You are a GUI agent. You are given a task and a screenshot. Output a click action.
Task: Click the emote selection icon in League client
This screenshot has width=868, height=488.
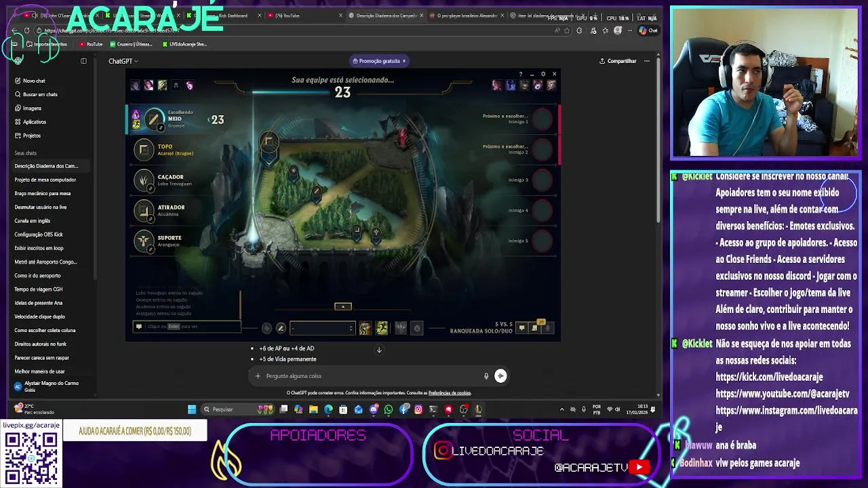(x=417, y=328)
